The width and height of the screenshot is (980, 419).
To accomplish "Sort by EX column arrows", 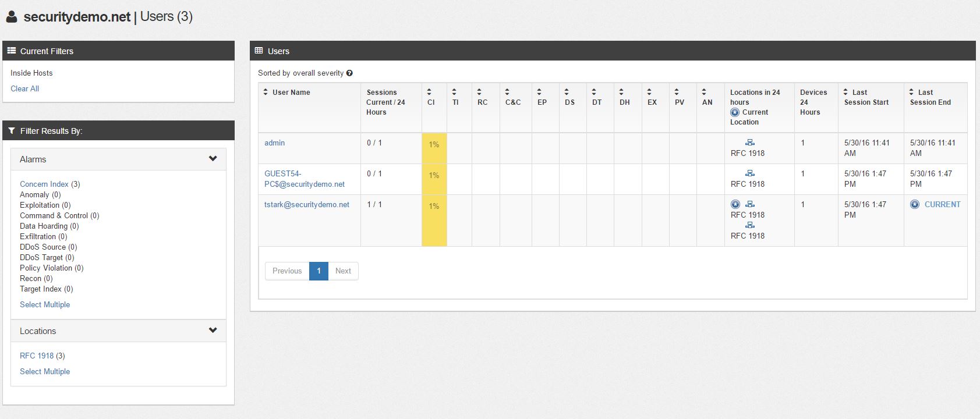I will pos(649,92).
